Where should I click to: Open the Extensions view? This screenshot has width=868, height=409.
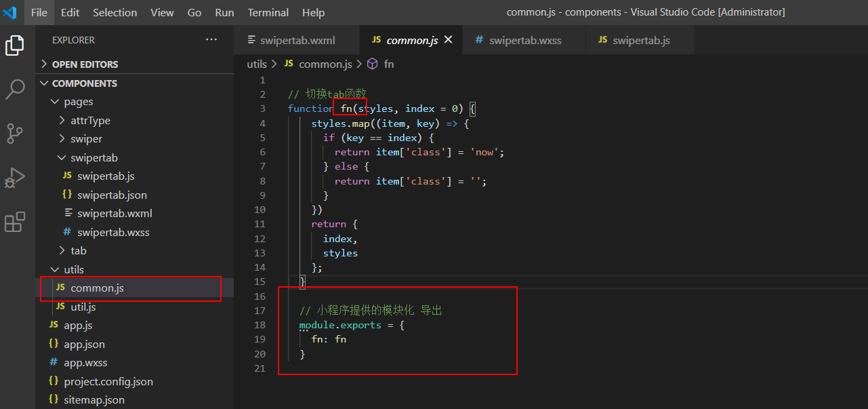(x=15, y=222)
